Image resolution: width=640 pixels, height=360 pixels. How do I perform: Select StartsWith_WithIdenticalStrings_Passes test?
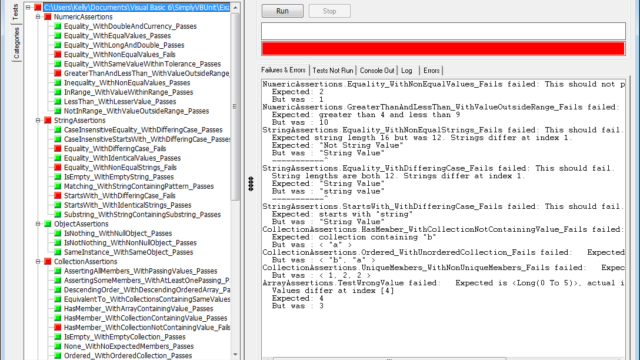coord(127,205)
